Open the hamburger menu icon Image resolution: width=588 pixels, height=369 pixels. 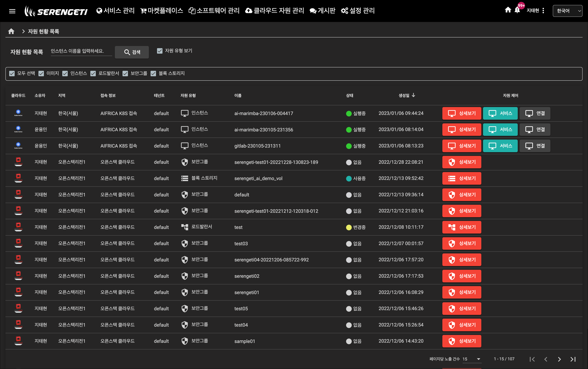[x=12, y=11]
